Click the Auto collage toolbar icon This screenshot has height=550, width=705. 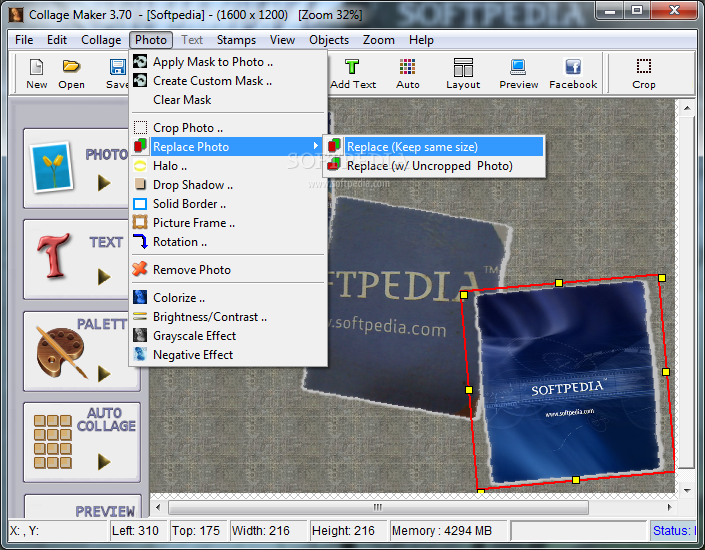pyautogui.click(x=407, y=67)
